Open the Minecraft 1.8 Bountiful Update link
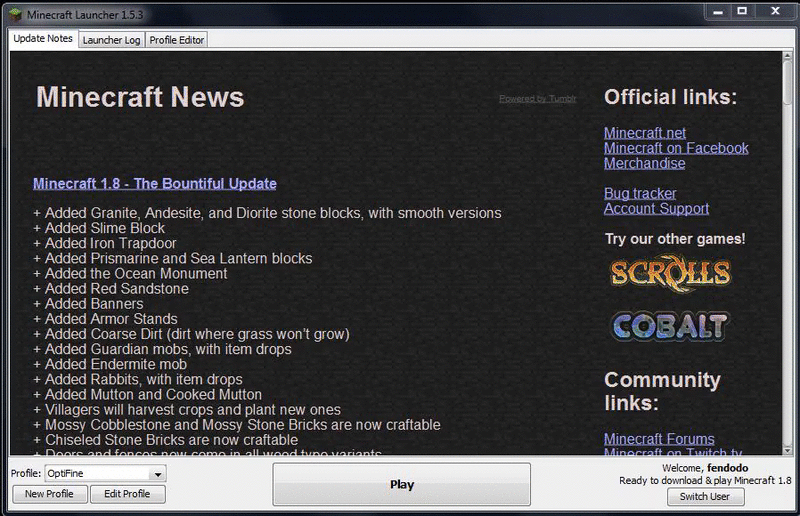This screenshot has height=516, width=800. click(x=155, y=184)
